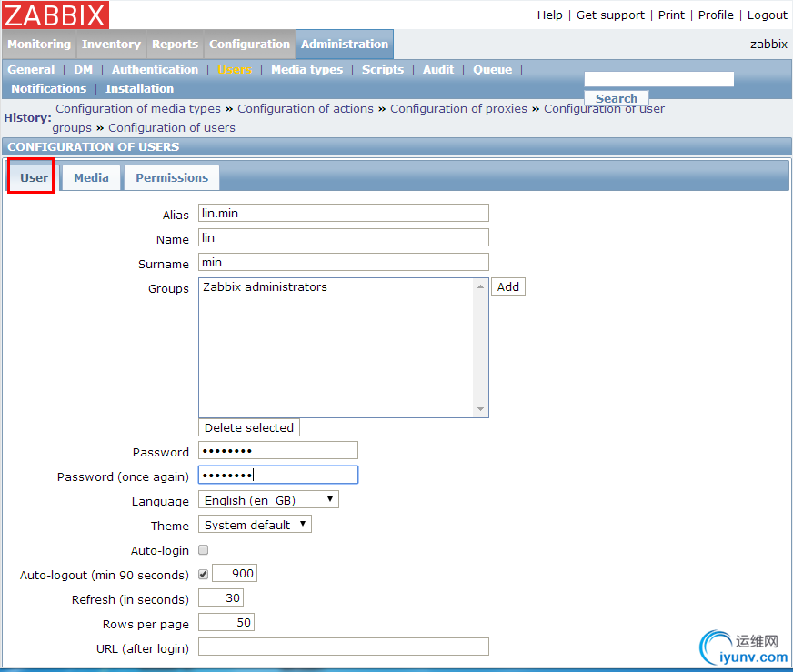Click the Alias input field

(344, 213)
